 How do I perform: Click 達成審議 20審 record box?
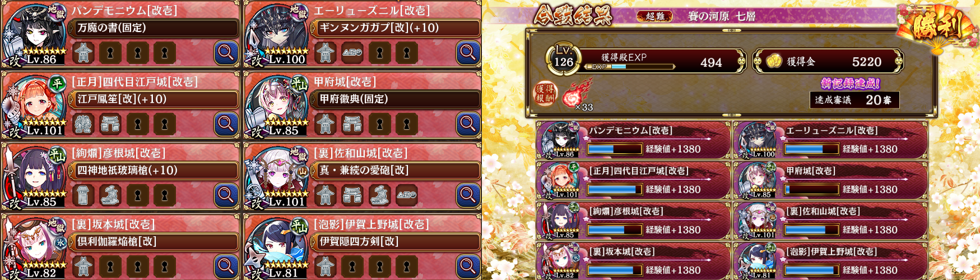click(854, 100)
